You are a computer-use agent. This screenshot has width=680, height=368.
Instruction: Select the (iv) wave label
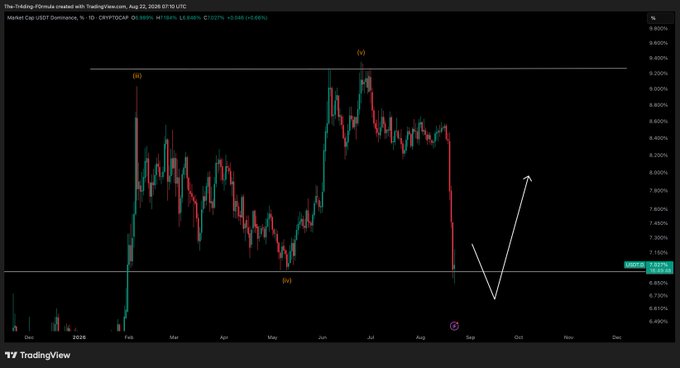287,280
